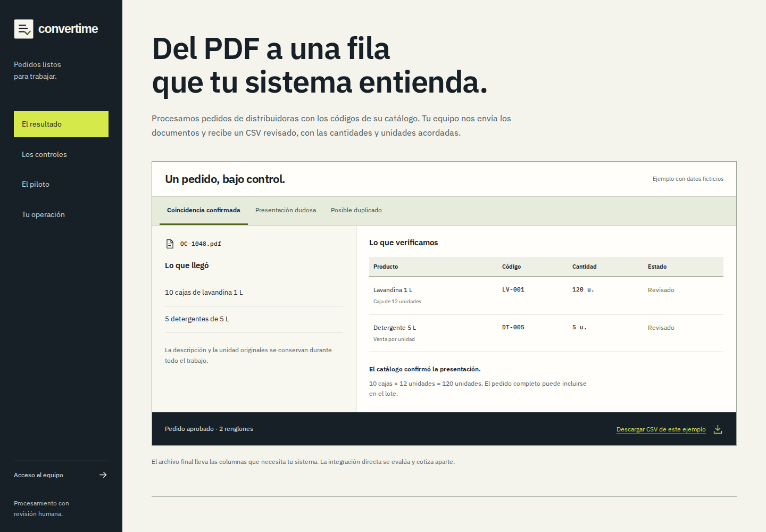Click the 'Lo que llegó' heading
This screenshot has width=766, height=532.
tap(187, 265)
